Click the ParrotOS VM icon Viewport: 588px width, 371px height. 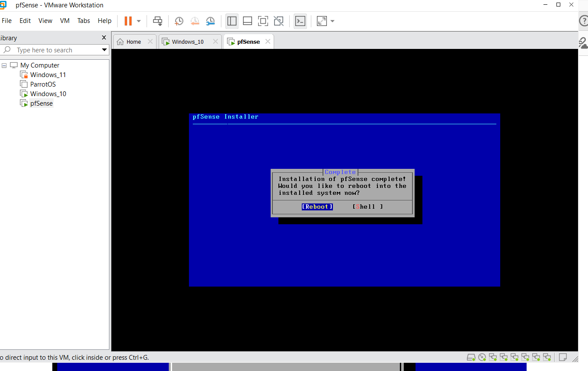[24, 84]
